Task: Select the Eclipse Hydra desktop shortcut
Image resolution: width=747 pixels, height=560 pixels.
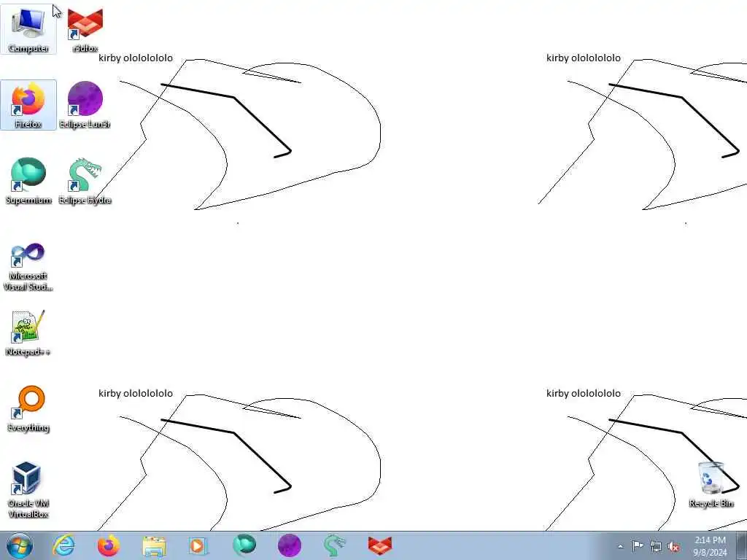Action: (x=85, y=181)
